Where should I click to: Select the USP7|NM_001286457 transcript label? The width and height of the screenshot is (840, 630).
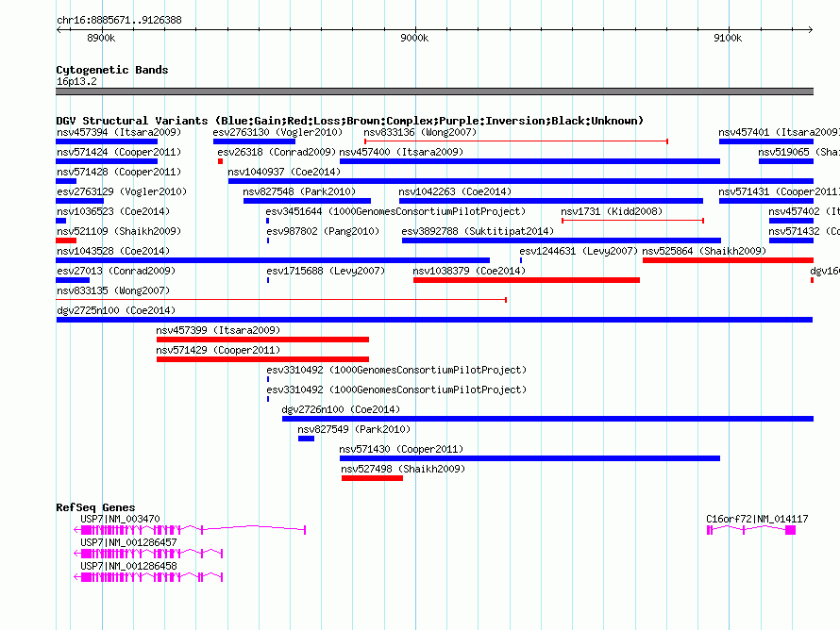[x=128, y=542]
